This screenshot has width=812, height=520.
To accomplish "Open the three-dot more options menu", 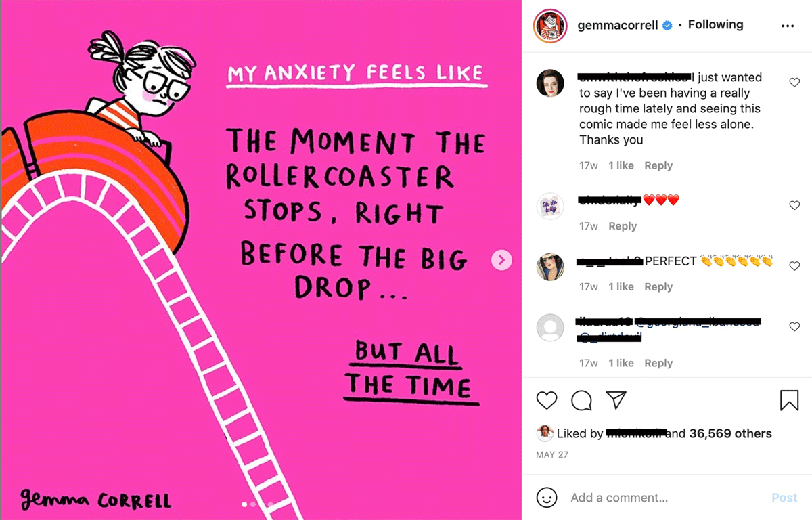I will (787, 26).
